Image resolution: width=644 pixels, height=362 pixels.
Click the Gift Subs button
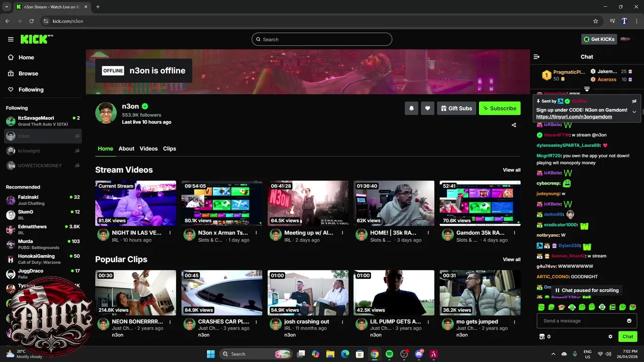coord(457,108)
